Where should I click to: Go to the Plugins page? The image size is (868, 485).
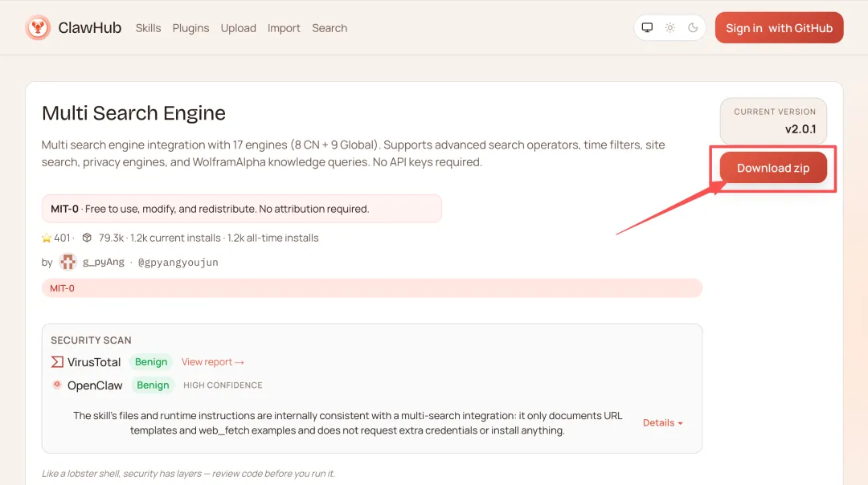190,28
